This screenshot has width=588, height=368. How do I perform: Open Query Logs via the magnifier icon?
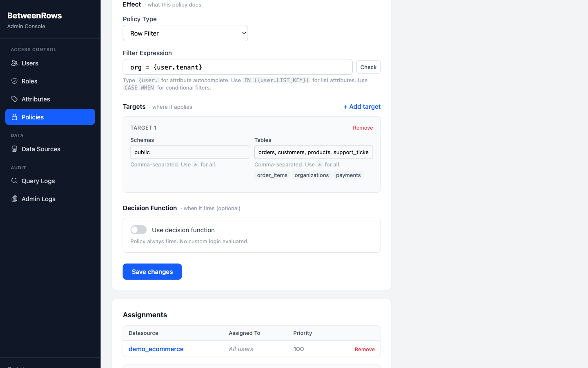click(x=14, y=181)
